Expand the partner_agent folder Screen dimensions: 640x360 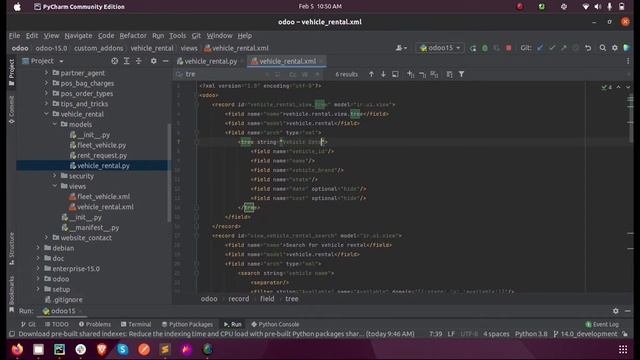[47, 73]
